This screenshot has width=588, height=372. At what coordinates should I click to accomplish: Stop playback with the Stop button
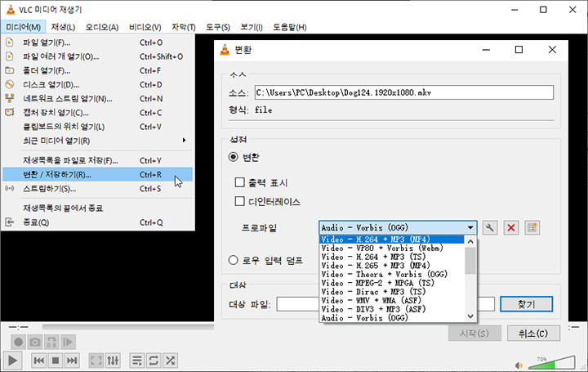[56, 361]
